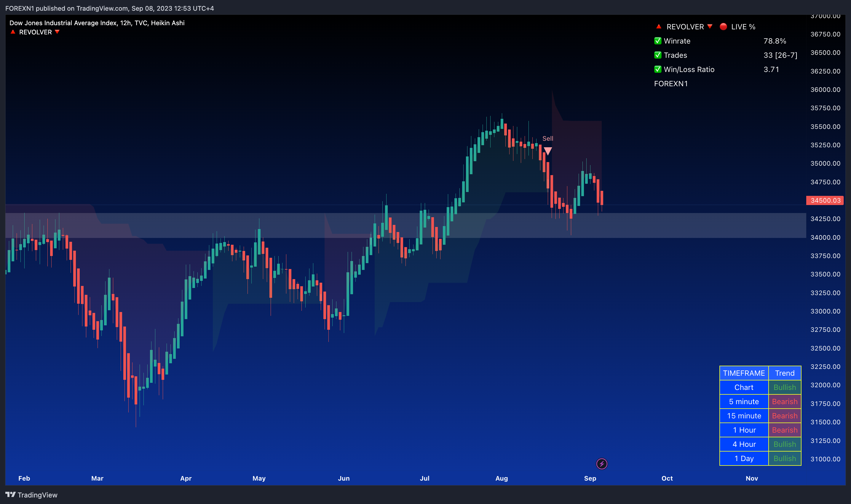Click the red down triangle after REVOLVER legend

[x=57, y=32]
